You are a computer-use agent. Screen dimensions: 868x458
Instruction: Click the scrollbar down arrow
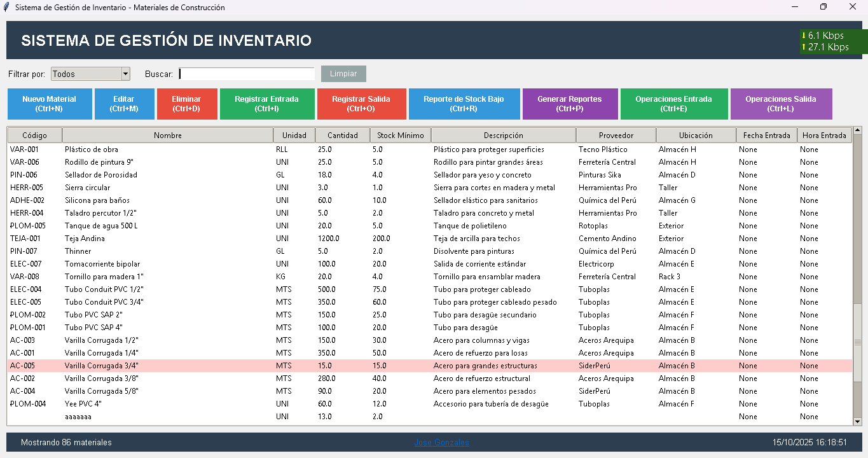[857, 420]
